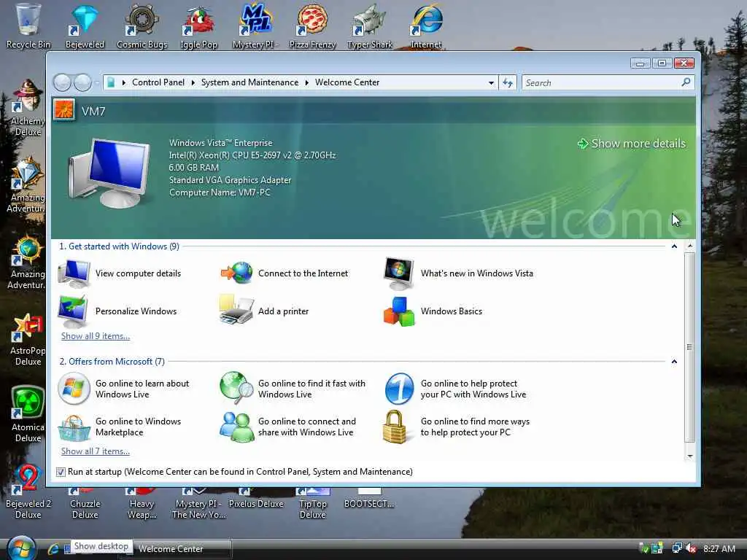
Task: Click Show all 9 items link
Action: click(x=96, y=336)
